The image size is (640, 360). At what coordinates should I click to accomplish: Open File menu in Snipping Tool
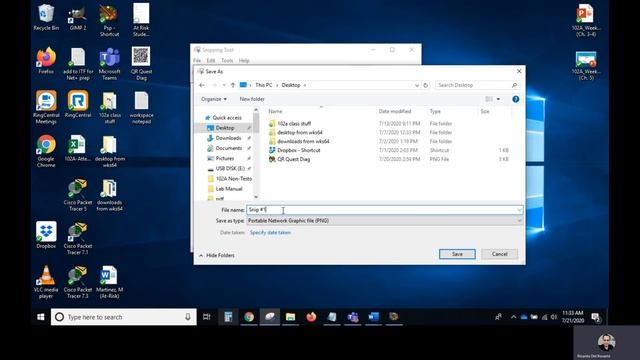(197, 60)
